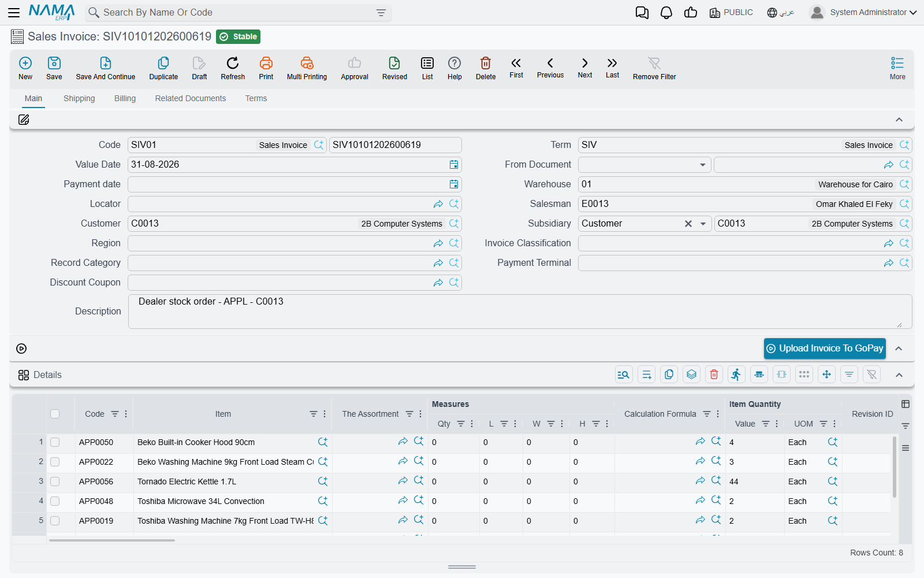This screenshot has width=924, height=578.
Task: Collapse the main header section
Action: [x=899, y=120]
